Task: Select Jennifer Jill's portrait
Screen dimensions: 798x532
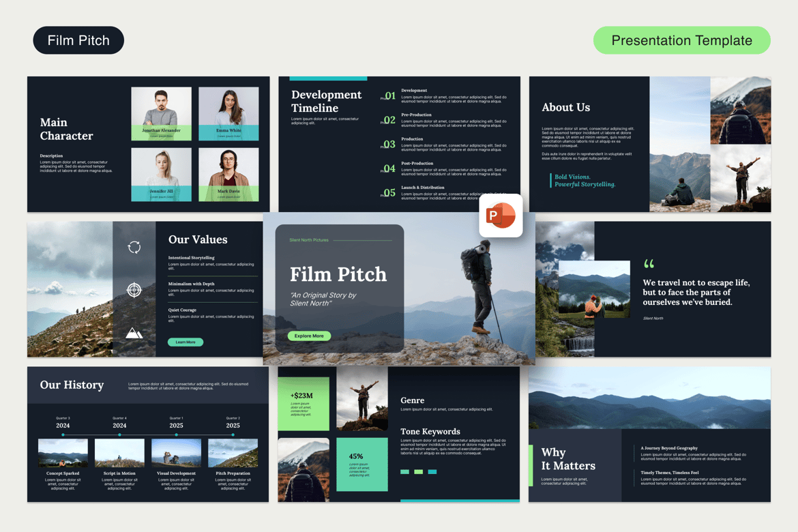Action: coord(162,175)
